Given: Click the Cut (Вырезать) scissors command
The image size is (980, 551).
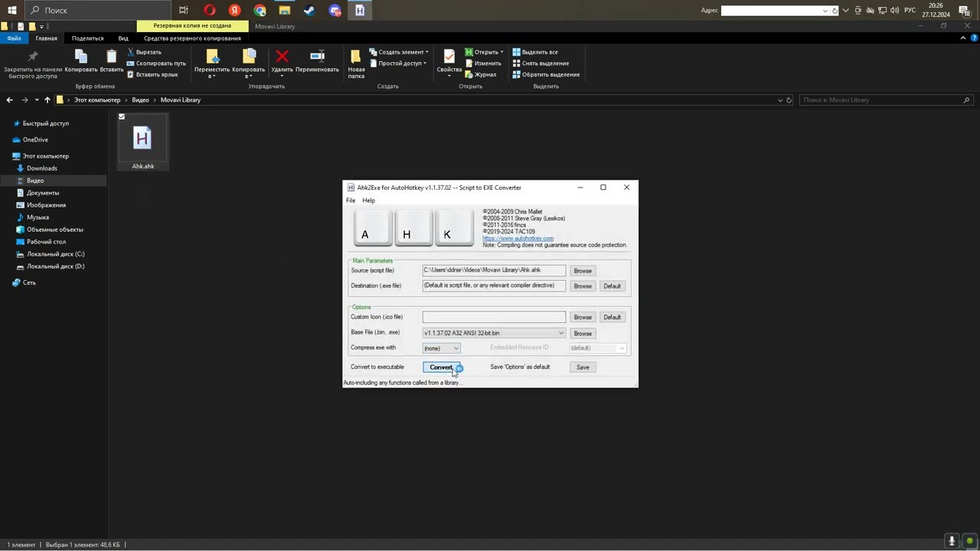Looking at the screenshot, I should pyautogui.click(x=144, y=52).
